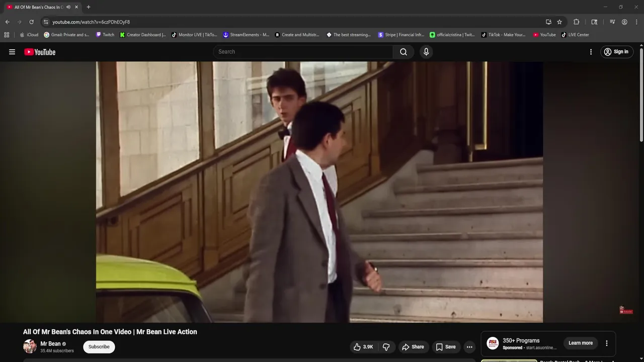Click the address bar URL
This screenshot has width=644, height=362.
coord(91,22)
